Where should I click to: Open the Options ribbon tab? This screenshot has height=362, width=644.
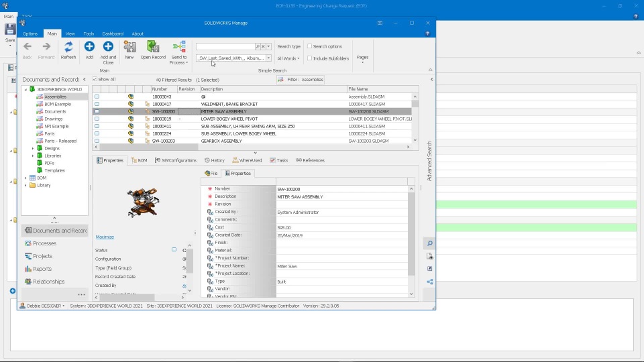pos(30,34)
